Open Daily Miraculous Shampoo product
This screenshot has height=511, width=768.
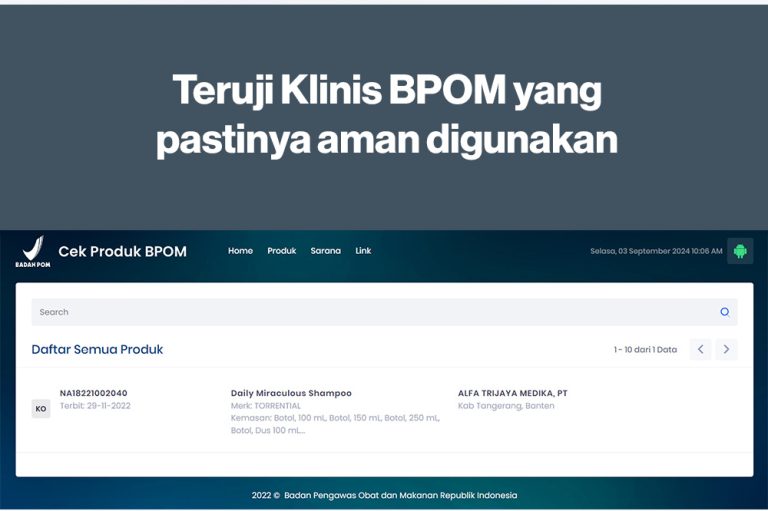(x=291, y=393)
